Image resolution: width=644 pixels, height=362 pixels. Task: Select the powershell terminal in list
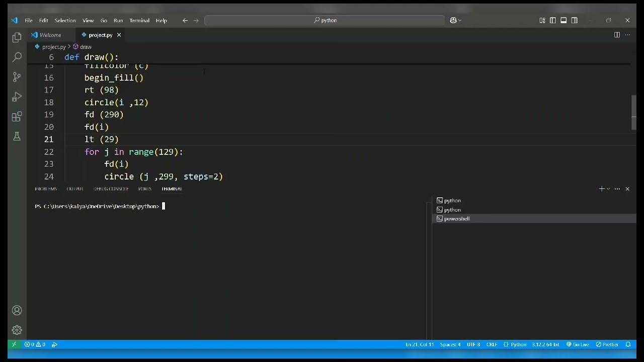534,219
